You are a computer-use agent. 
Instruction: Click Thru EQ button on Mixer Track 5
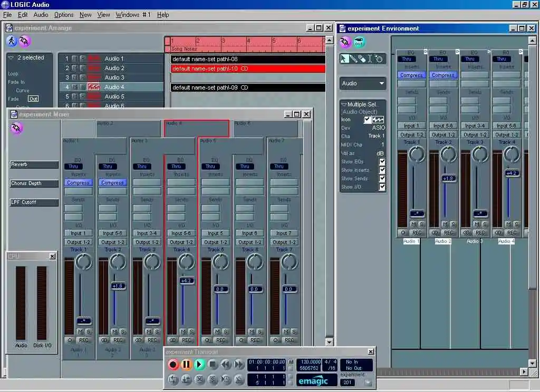pyautogui.click(x=210, y=166)
